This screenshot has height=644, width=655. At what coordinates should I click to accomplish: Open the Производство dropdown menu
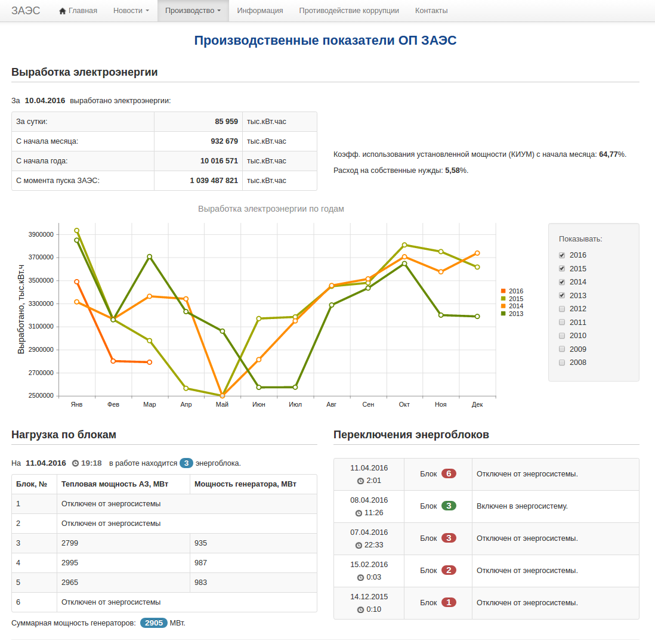coord(193,11)
